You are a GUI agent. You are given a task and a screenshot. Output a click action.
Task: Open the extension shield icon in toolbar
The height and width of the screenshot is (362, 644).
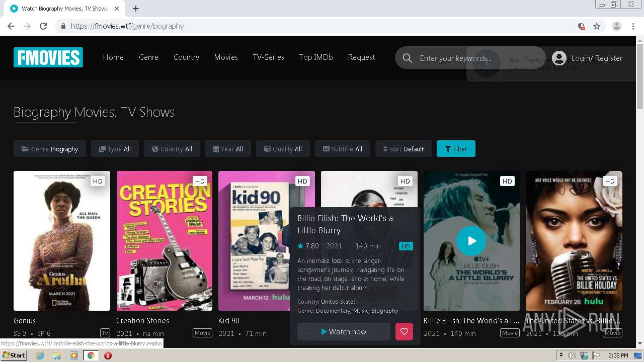pyautogui.click(x=581, y=26)
